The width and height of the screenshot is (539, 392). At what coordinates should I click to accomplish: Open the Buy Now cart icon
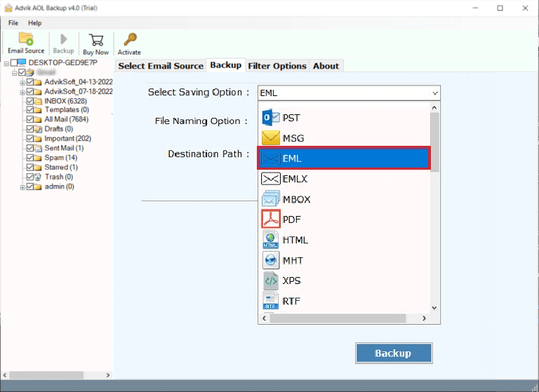(x=96, y=40)
